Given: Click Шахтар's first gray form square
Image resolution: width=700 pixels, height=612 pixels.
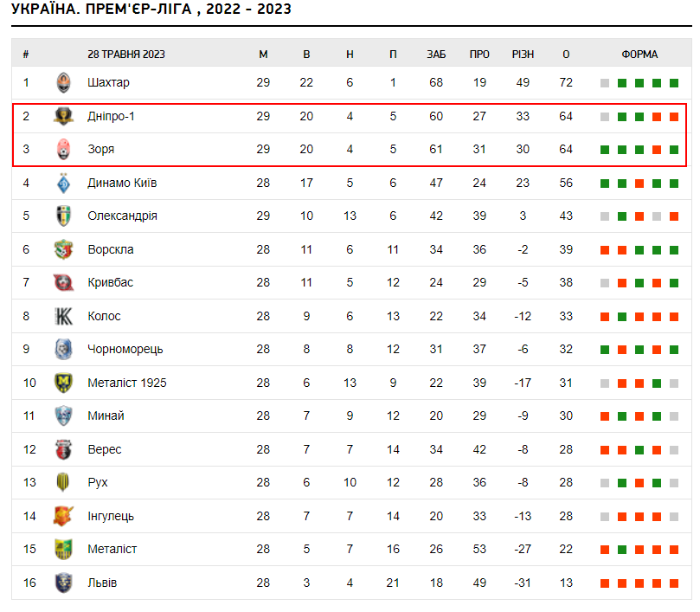Looking at the screenshot, I should tap(605, 83).
